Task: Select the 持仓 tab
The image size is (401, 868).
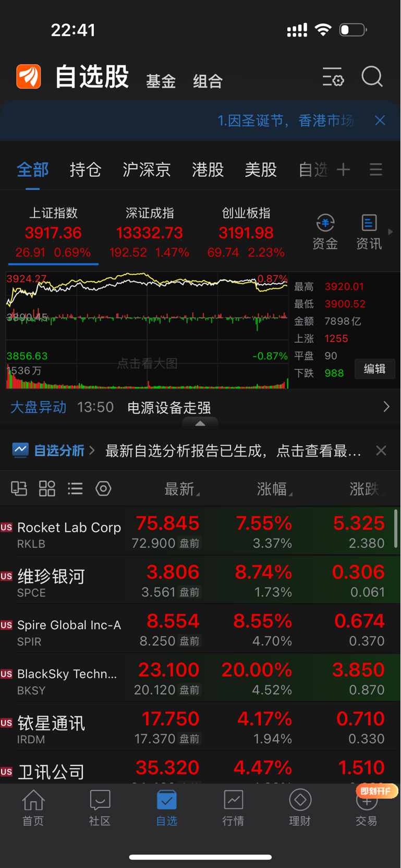Action: pyautogui.click(x=86, y=169)
